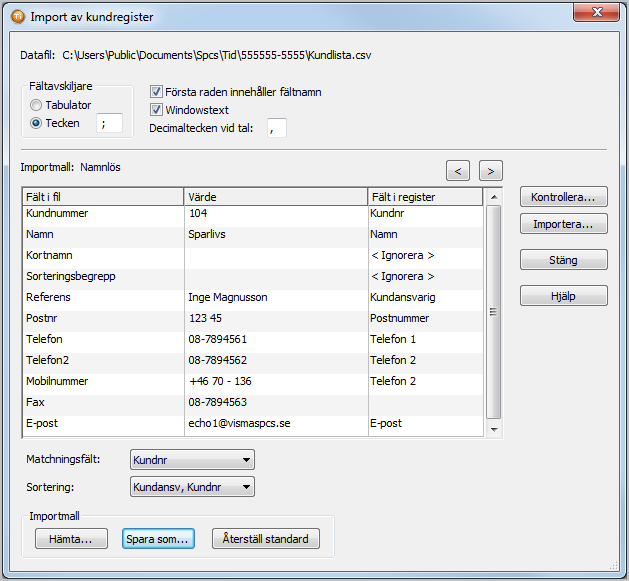This screenshot has height=581, width=629.
Task: Click the Importera button
Action: [563, 225]
